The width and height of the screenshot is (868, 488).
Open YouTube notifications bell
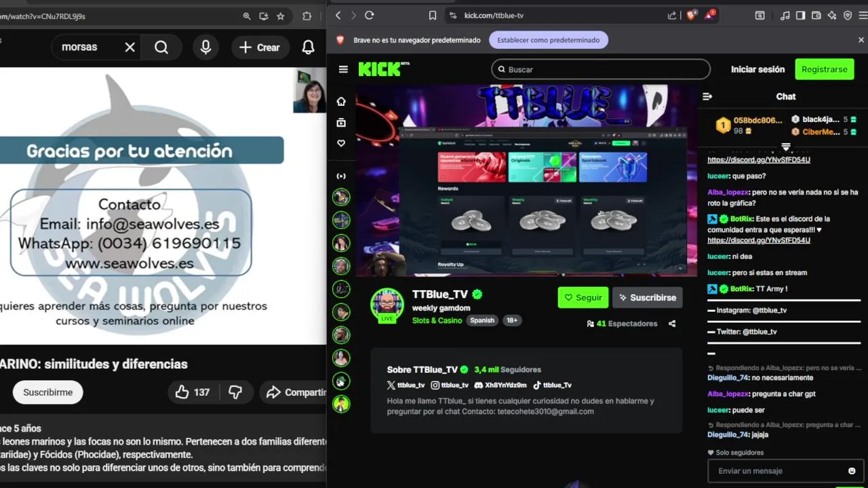tap(308, 47)
